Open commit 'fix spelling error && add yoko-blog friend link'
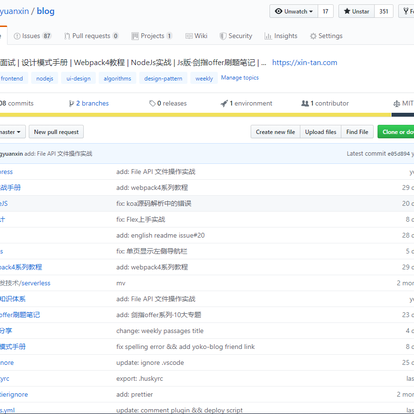The image size is (414, 414). point(185,347)
